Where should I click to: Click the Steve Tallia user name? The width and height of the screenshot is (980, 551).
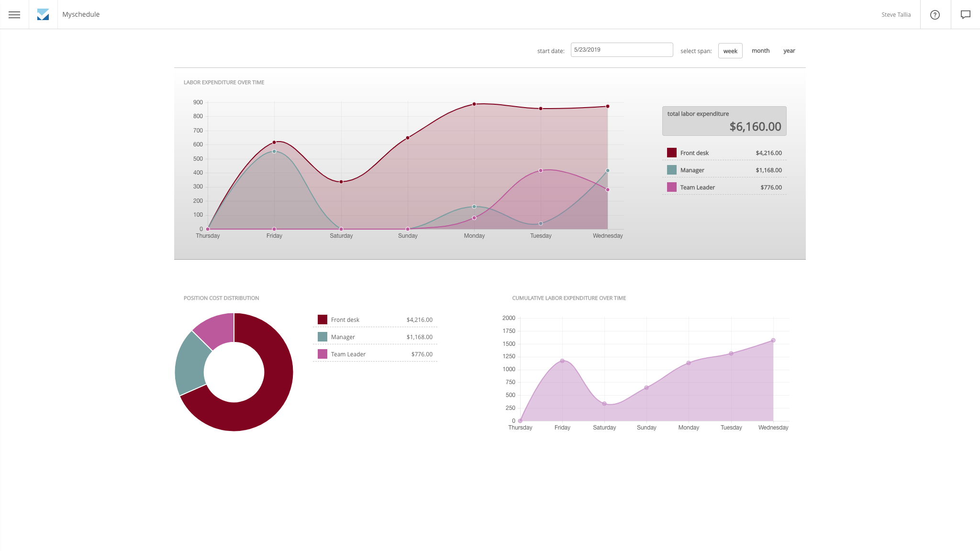point(896,15)
